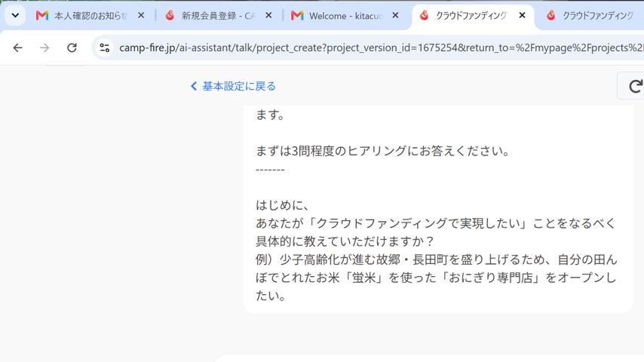This screenshot has height=362, width=644.
Task: Click the line あなたが「クラウドファンディングで実現したい」
Action: tap(435, 223)
